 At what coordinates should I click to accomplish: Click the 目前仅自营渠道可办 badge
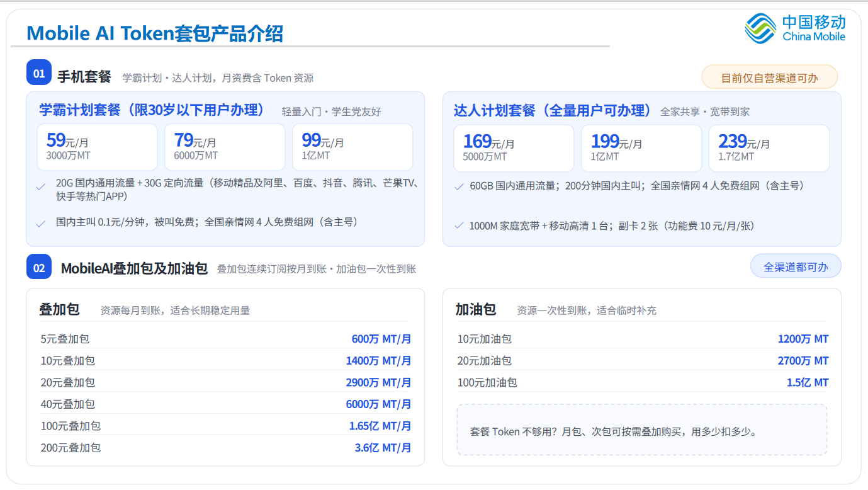click(770, 77)
